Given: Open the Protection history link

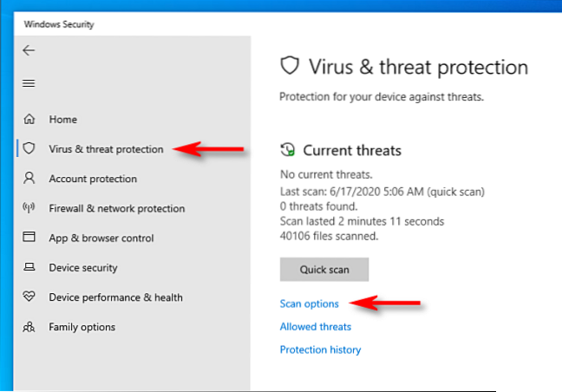Looking at the screenshot, I should 320,350.
